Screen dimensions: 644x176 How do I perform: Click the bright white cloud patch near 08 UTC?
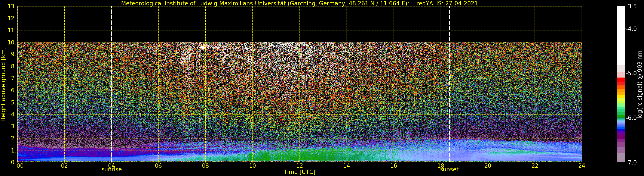[x=203, y=47]
